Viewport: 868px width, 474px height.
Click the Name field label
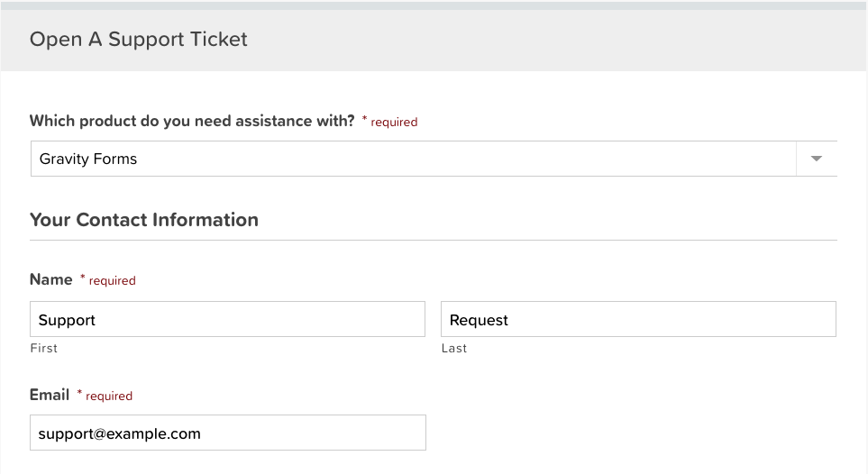(51, 279)
